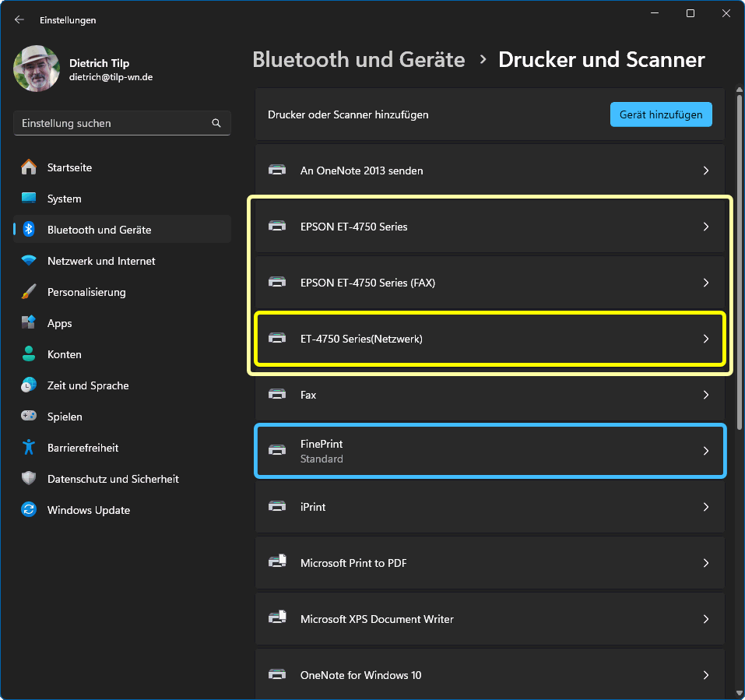Click the Einstellung suchen search field
The image size is (745, 700).
(x=113, y=123)
